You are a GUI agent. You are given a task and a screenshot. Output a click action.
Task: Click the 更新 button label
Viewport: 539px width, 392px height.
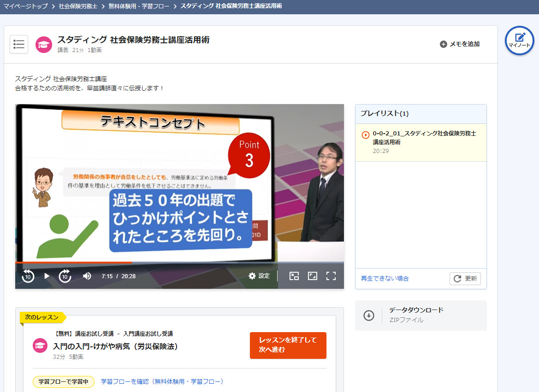point(471,279)
